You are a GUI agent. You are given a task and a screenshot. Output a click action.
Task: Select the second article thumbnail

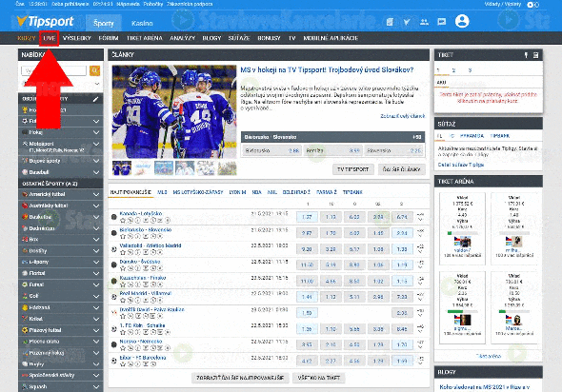point(143,167)
